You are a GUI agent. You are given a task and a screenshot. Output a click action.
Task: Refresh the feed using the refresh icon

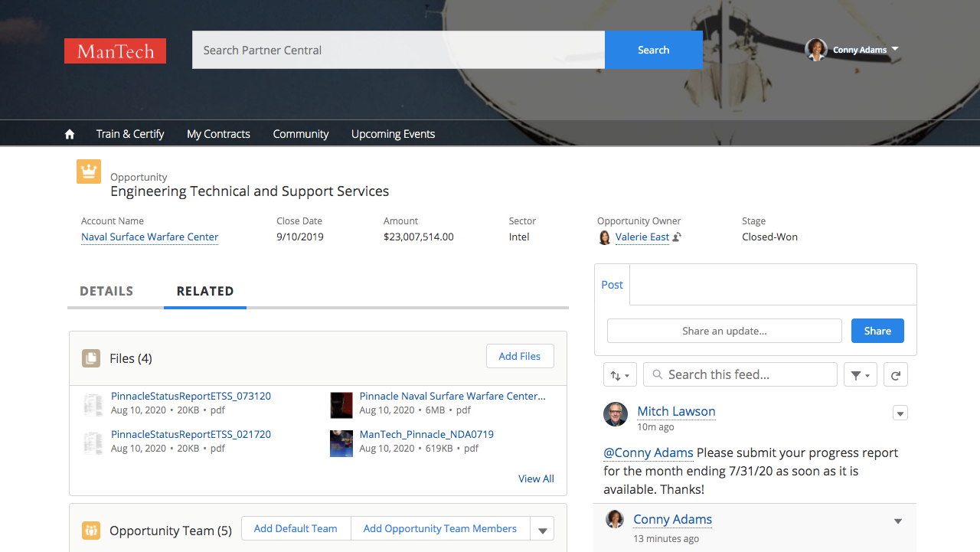click(x=895, y=374)
